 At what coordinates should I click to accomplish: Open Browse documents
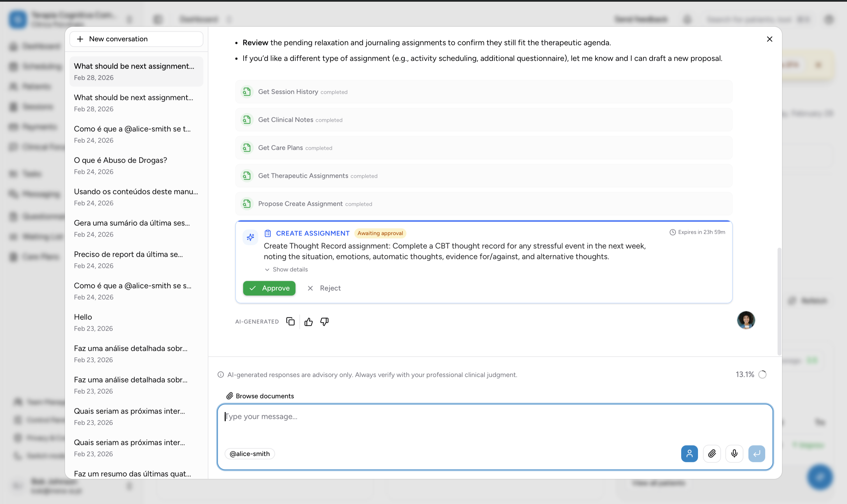pos(260,396)
